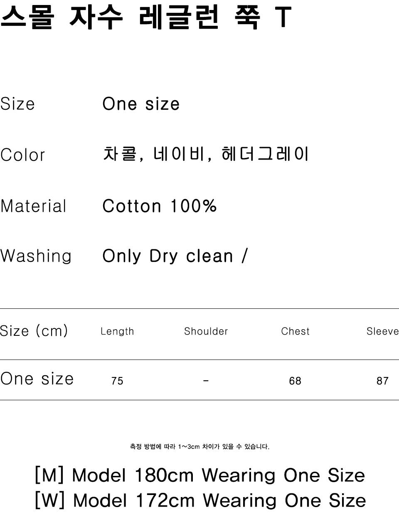399x532 pixels.
Task: Click the product title 스몰 자수 레글런 쭉 T
Action: tap(145, 17)
